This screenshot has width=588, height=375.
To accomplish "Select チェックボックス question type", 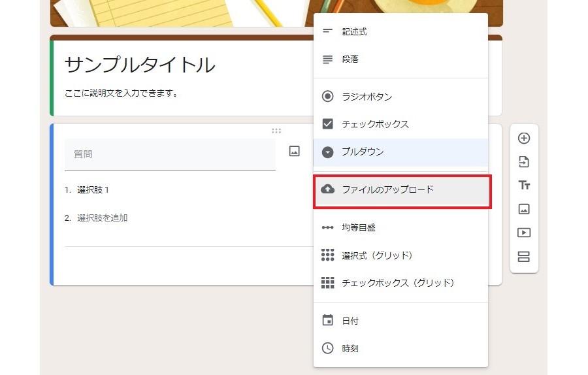I will point(375,124).
